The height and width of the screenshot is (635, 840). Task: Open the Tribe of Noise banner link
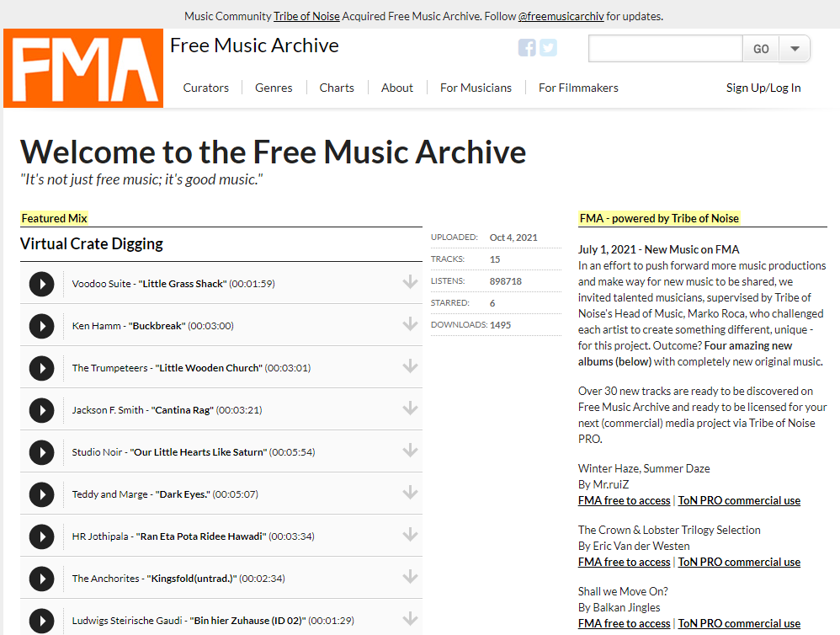tap(306, 17)
